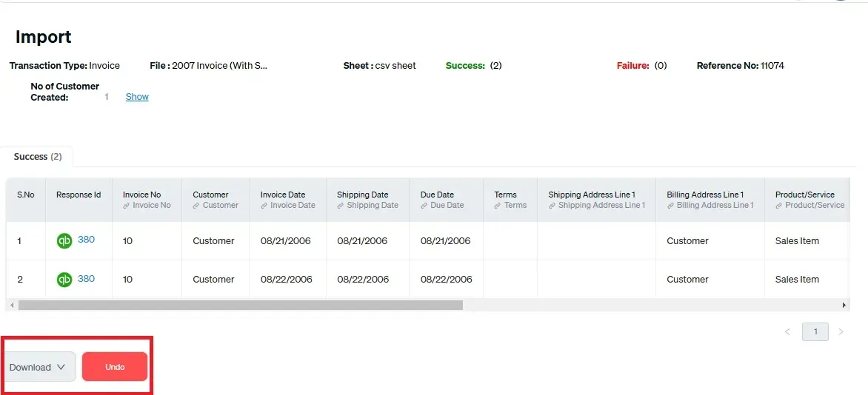
Task: Go to the previous page using left chevron
Action: point(787,332)
